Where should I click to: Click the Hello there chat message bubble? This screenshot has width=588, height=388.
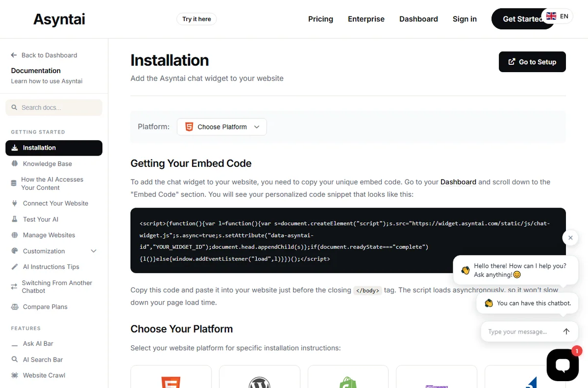pyautogui.click(x=515, y=270)
